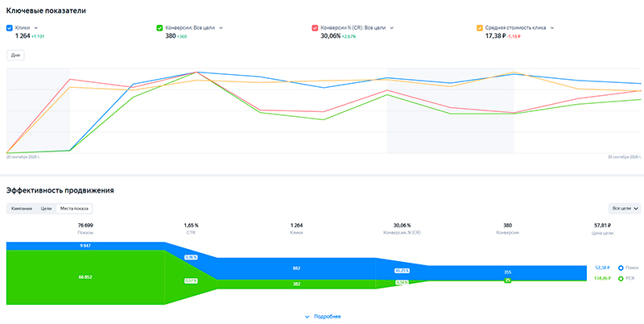Click the 52,38 ₽ Поиск goal price

pyautogui.click(x=602, y=268)
